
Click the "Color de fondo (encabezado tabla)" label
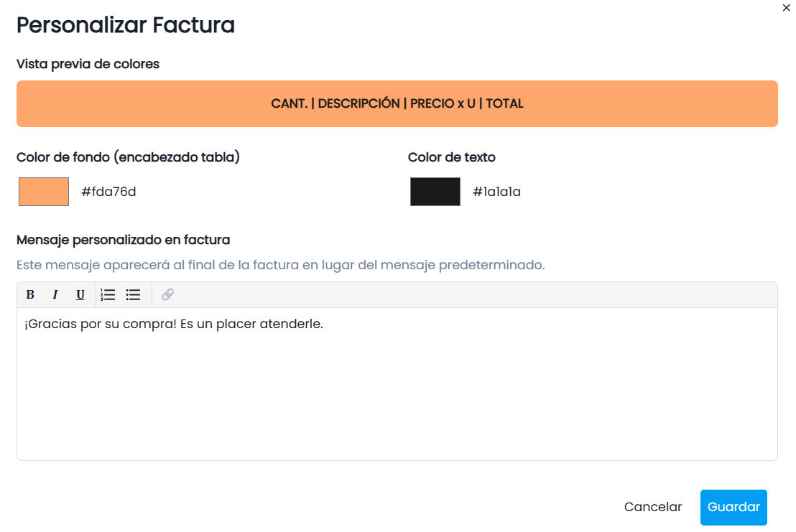pyautogui.click(x=128, y=157)
